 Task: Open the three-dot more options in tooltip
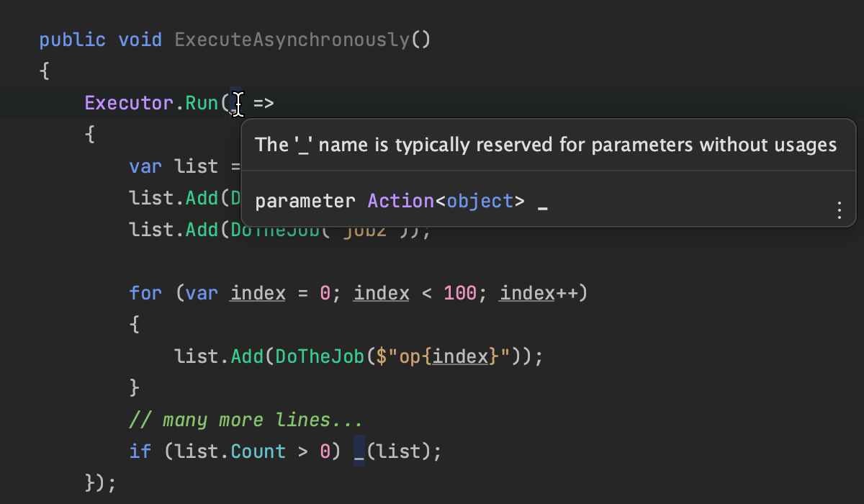click(839, 210)
